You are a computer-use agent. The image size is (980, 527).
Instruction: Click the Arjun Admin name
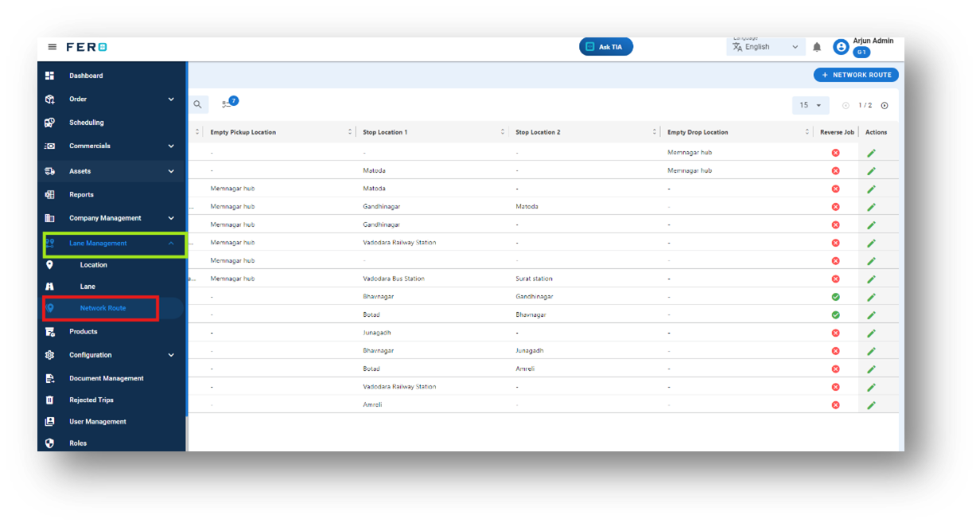[x=873, y=41]
